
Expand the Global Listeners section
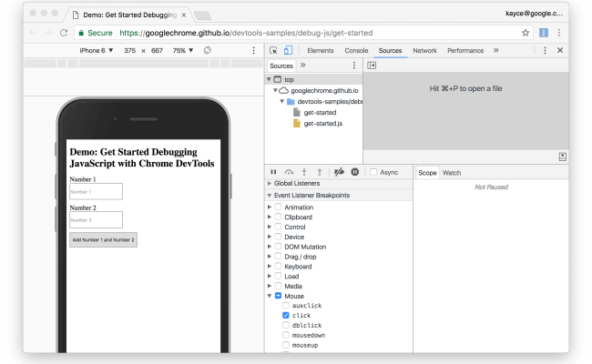click(270, 183)
